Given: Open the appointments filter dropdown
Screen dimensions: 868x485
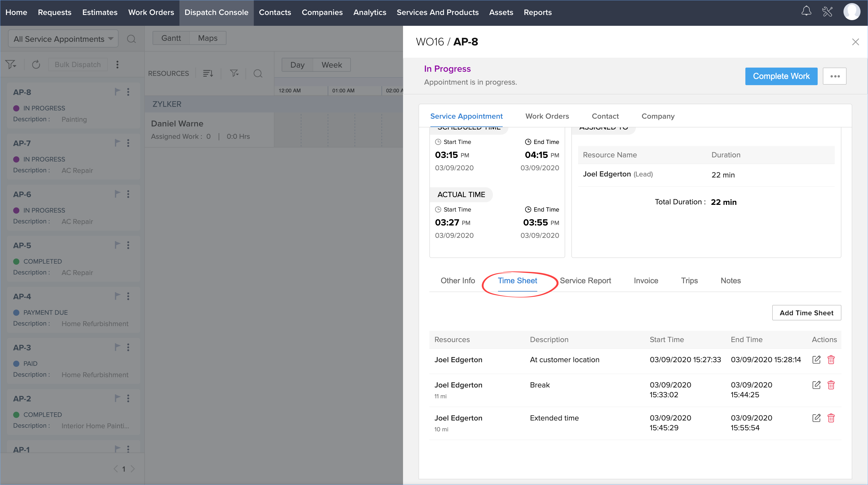Looking at the screenshot, I should coord(11,64).
